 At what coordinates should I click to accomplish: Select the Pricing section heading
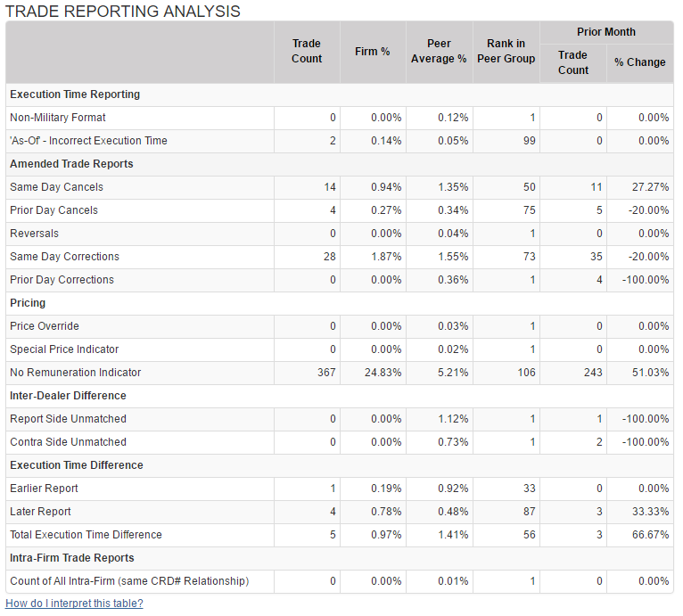pyautogui.click(x=28, y=303)
